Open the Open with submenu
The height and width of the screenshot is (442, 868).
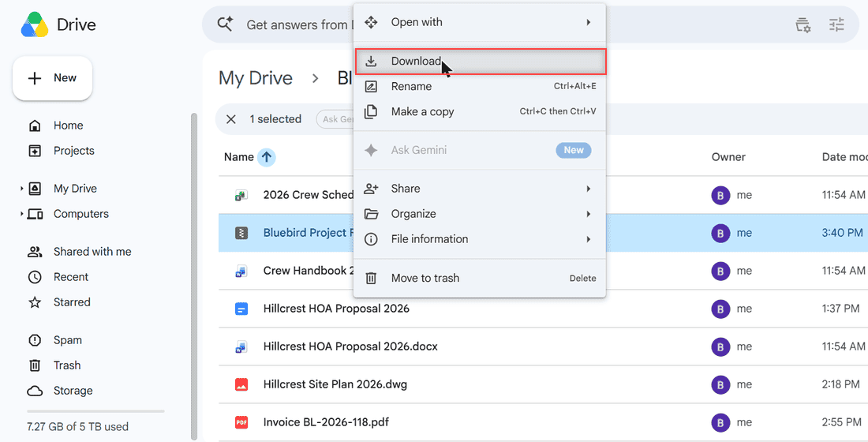480,22
